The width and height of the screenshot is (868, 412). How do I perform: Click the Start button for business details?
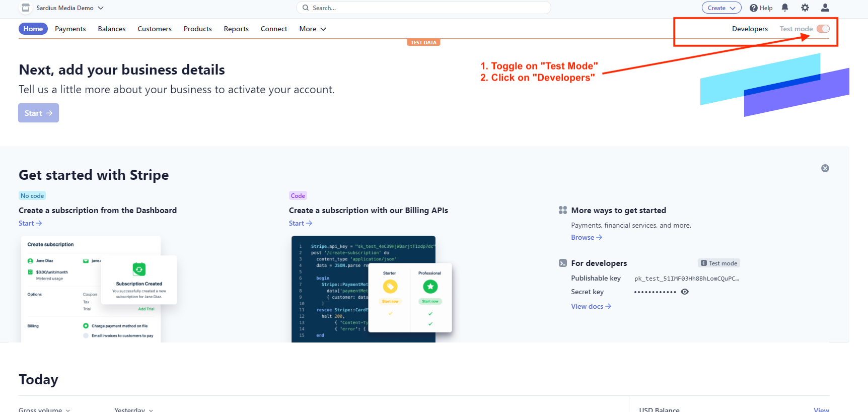[38, 113]
